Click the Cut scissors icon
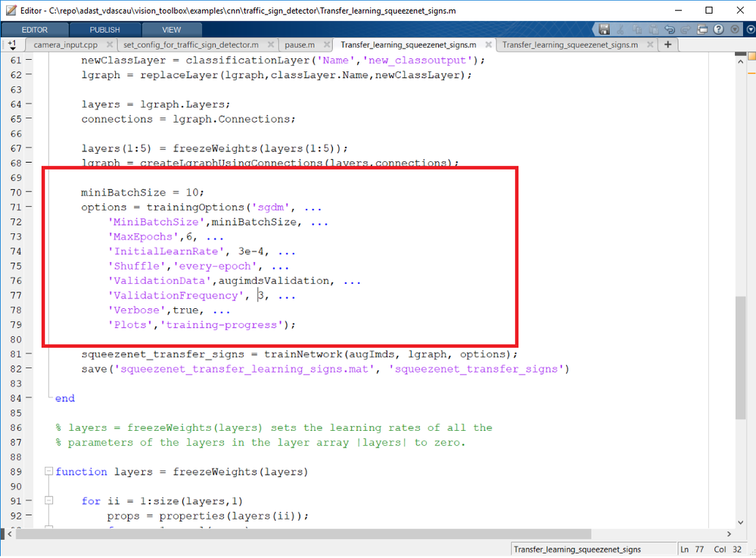 click(621, 30)
